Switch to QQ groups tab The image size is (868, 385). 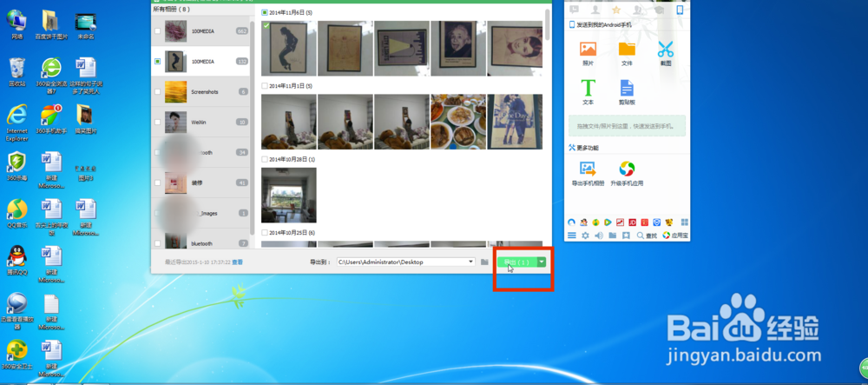click(x=638, y=10)
